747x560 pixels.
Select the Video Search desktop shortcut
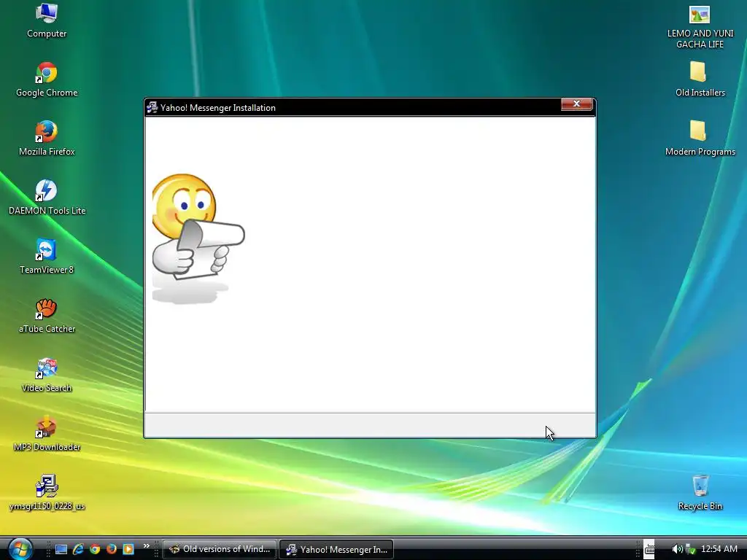point(47,375)
